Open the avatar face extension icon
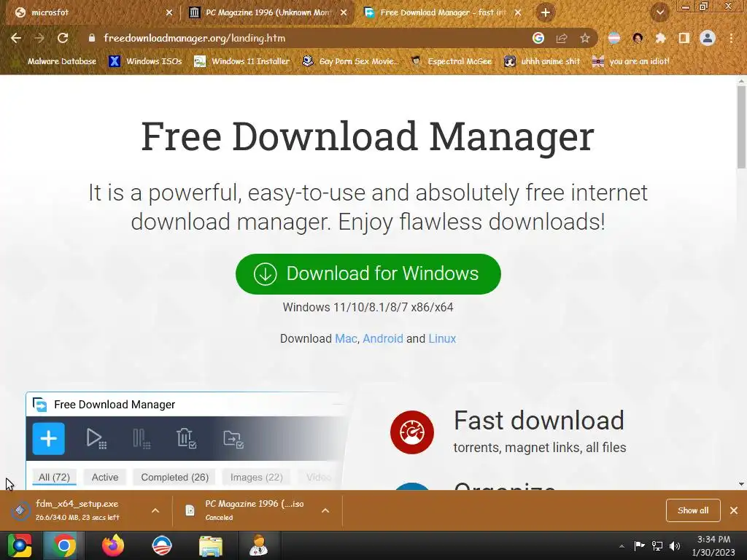Screen dimensions: 747x560 point(638,38)
